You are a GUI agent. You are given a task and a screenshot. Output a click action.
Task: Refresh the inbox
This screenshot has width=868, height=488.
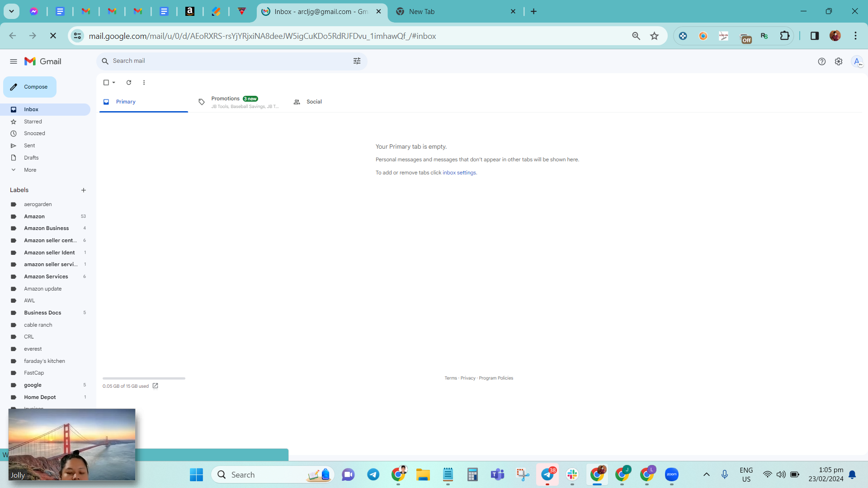(x=129, y=83)
